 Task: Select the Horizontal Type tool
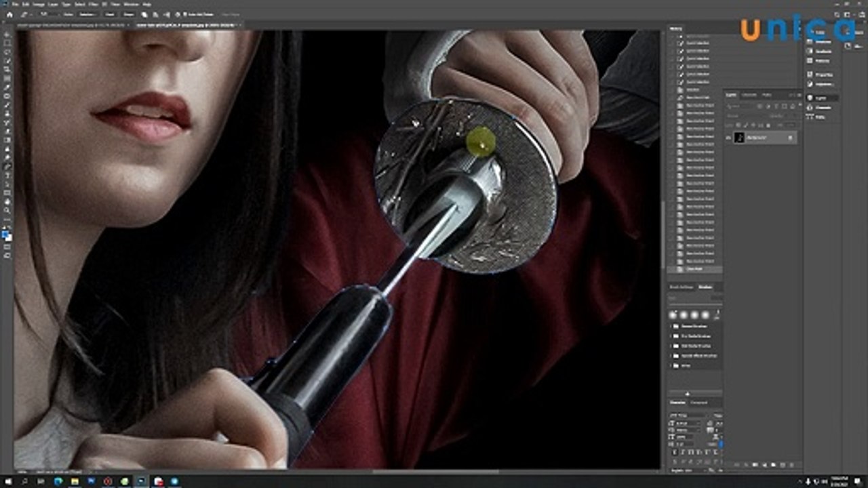7,175
